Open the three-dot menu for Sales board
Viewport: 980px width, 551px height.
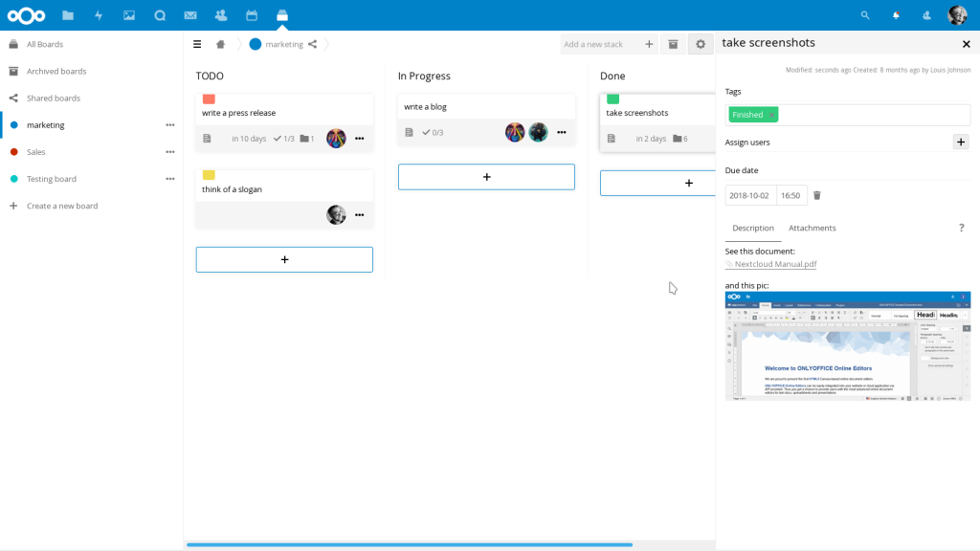[x=170, y=152]
